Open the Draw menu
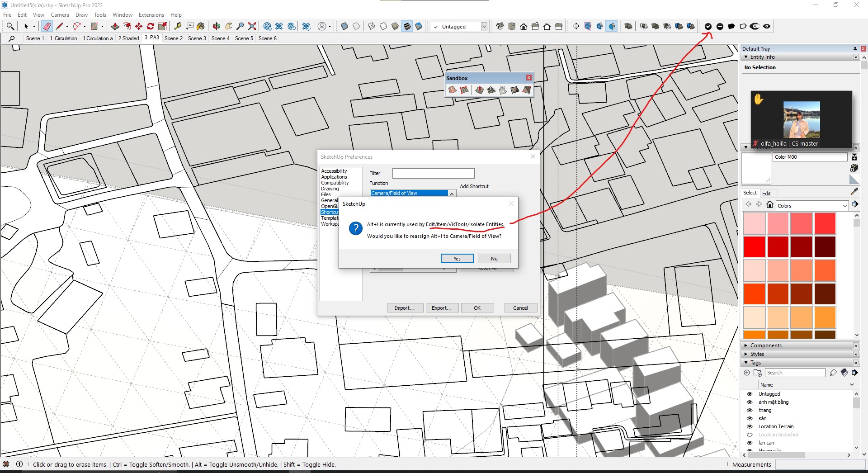This screenshot has height=473, width=868. pyautogui.click(x=81, y=15)
